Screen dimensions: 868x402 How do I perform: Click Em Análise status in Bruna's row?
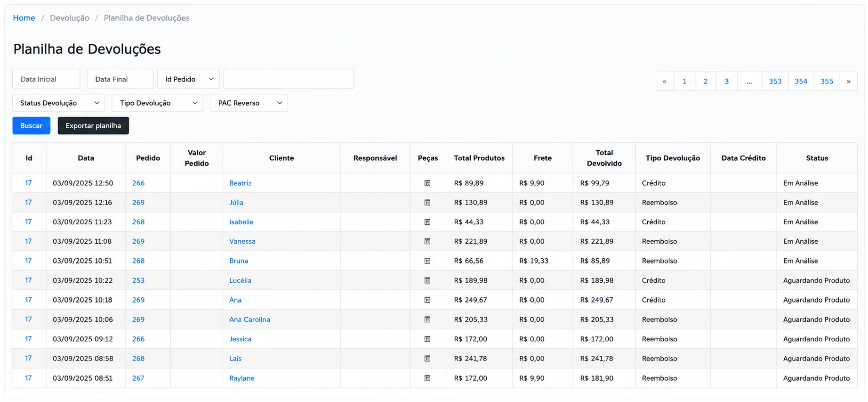point(801,261)
